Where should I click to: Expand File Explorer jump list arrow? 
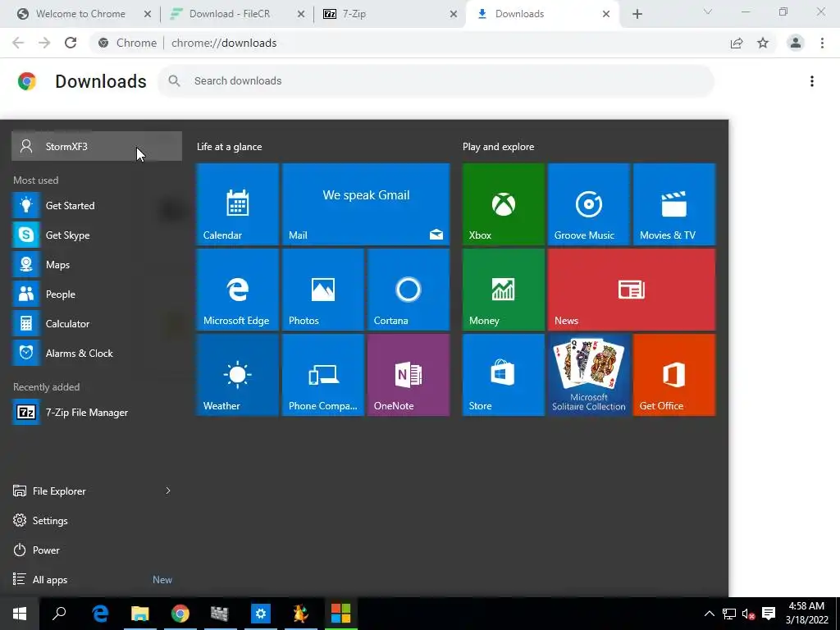(168, 491)
